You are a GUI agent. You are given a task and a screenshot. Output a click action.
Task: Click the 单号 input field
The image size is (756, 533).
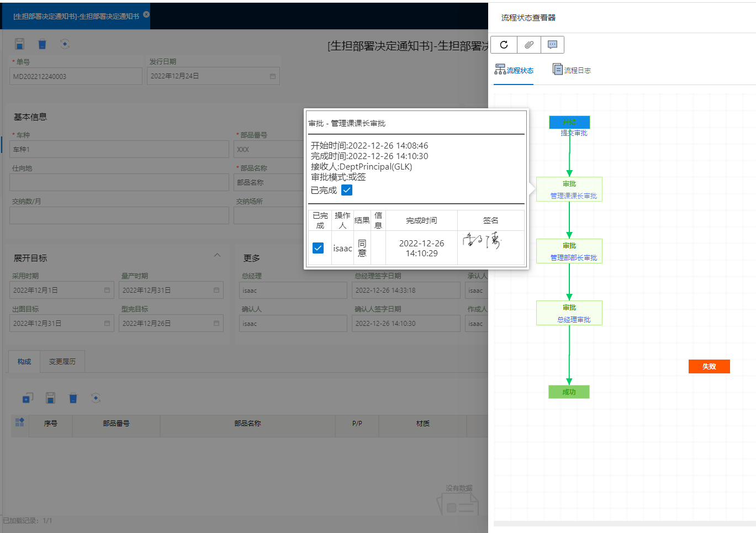[76, 76]
